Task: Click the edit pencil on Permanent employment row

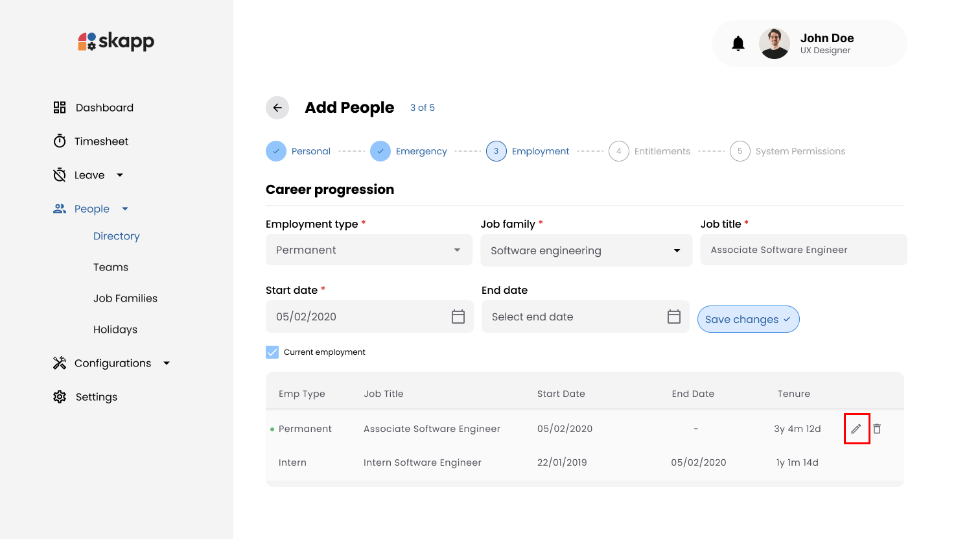Action: (857, 429)
